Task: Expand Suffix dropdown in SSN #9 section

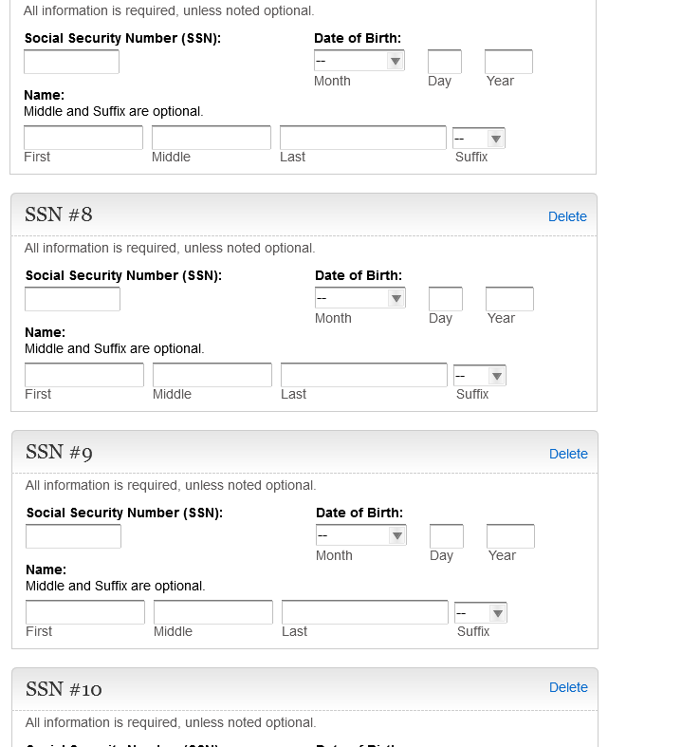Action: (x=481, y=613)
